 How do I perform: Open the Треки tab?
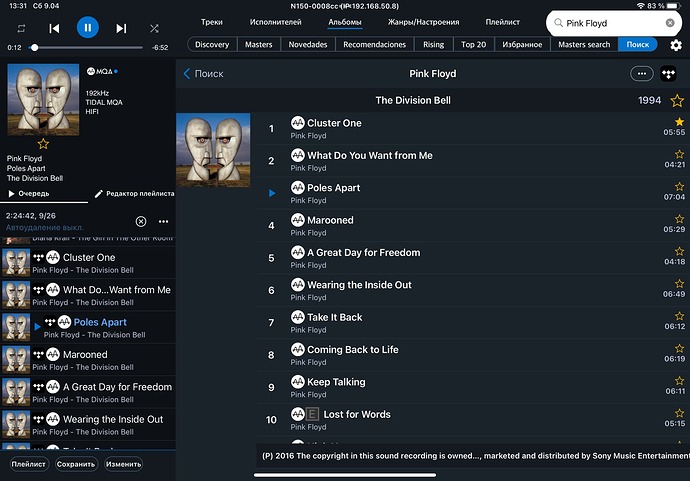click(212, 22)
